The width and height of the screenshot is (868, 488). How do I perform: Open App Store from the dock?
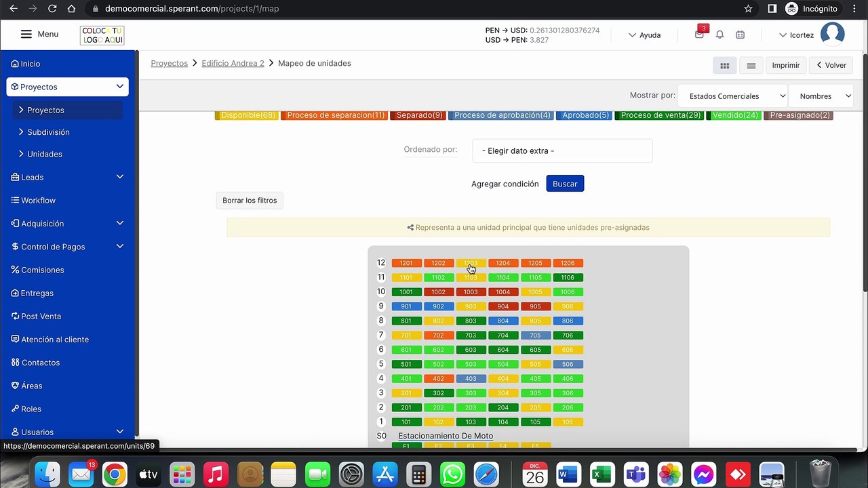(x=384, y=474)
